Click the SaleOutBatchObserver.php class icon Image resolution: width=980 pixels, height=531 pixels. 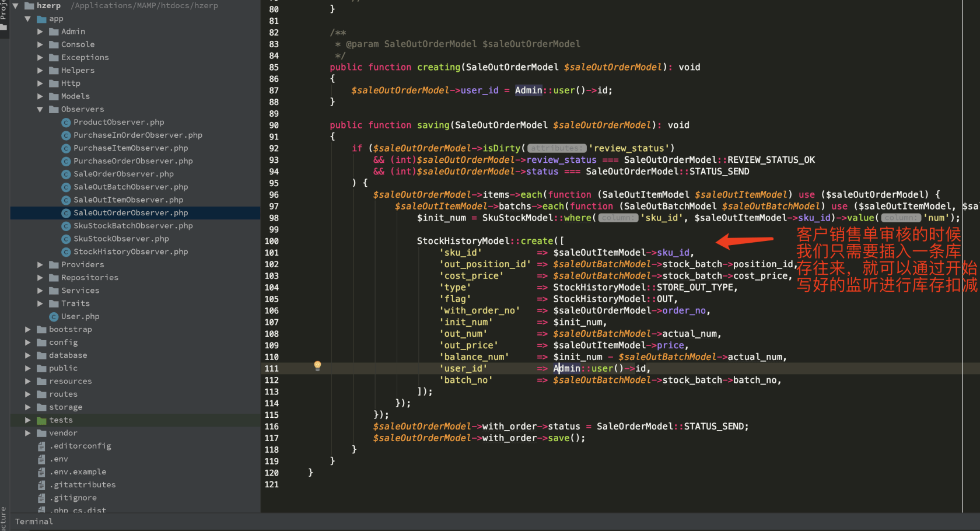click(66, 187)
